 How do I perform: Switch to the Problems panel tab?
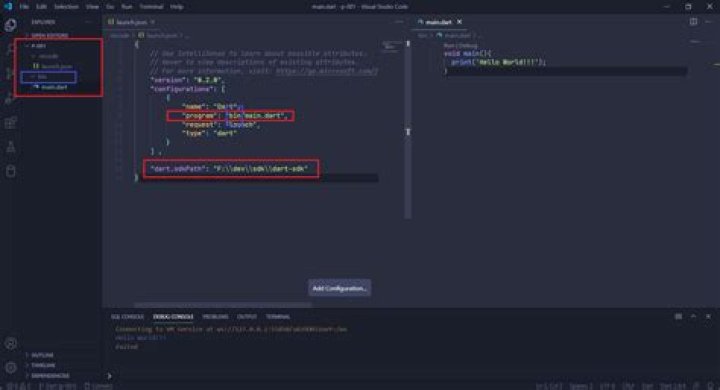click(x=215, y=317)
